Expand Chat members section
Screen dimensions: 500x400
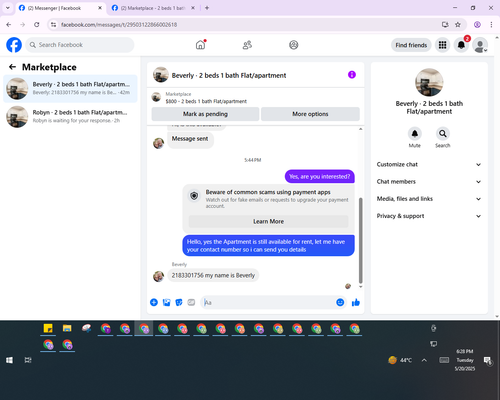click(x=429, y=182)
